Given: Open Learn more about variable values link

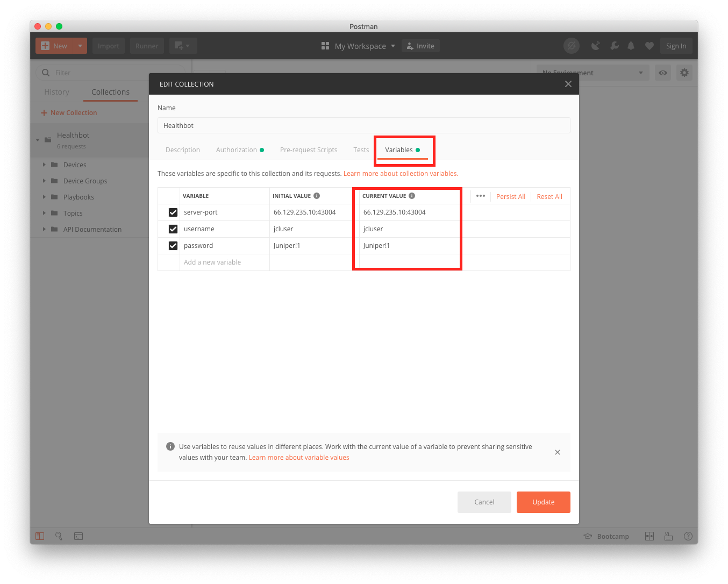Looking at the screenshot, I should pos(299,458).
